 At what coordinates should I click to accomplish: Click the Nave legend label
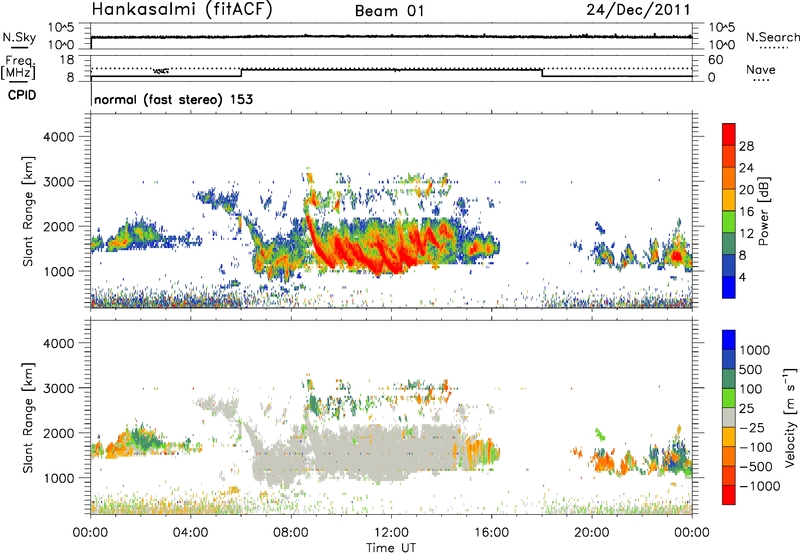[760, 69]
